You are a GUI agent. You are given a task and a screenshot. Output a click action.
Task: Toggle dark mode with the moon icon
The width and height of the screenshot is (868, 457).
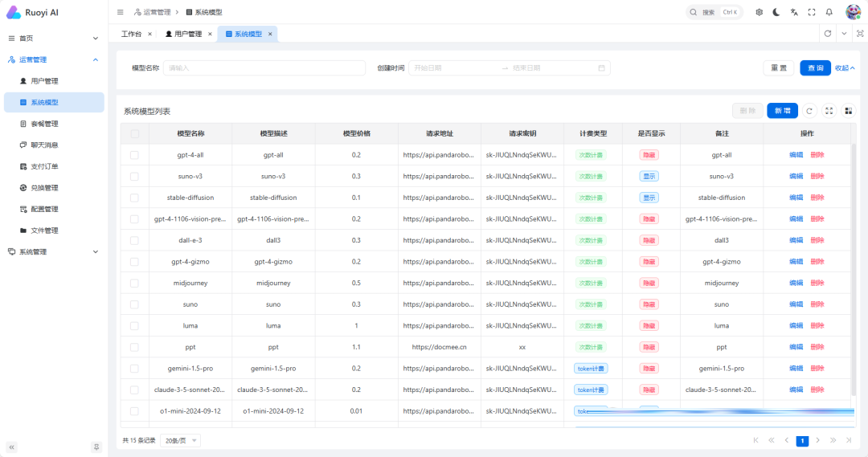pos(776,12)
